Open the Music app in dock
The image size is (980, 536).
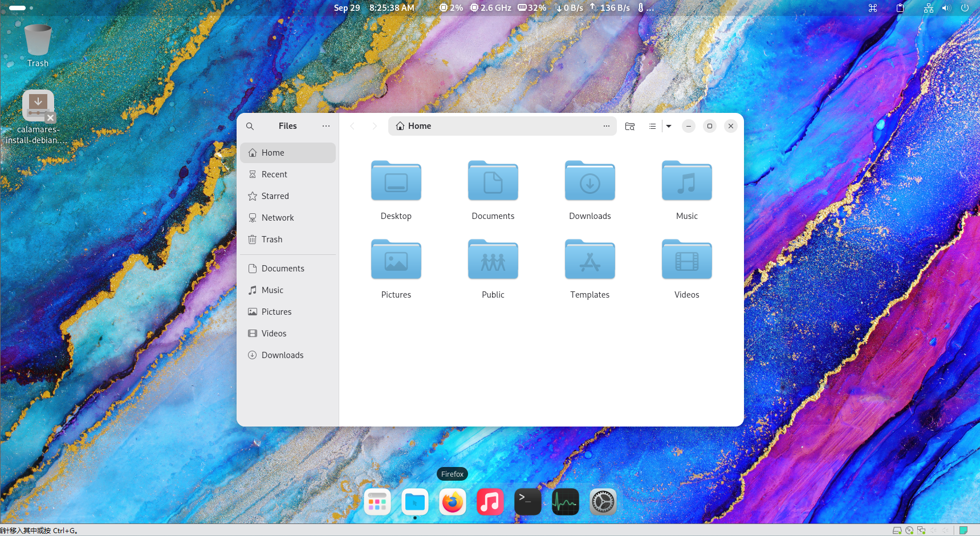click(x=490, y=502)
